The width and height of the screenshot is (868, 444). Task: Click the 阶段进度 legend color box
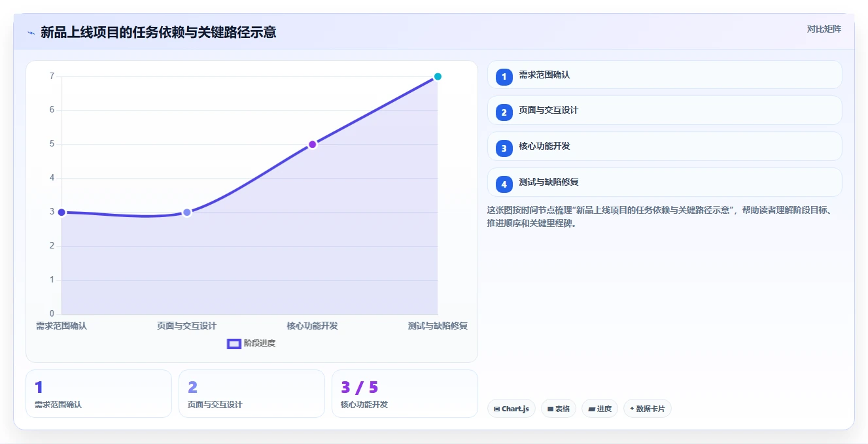(x=234, y=344)
